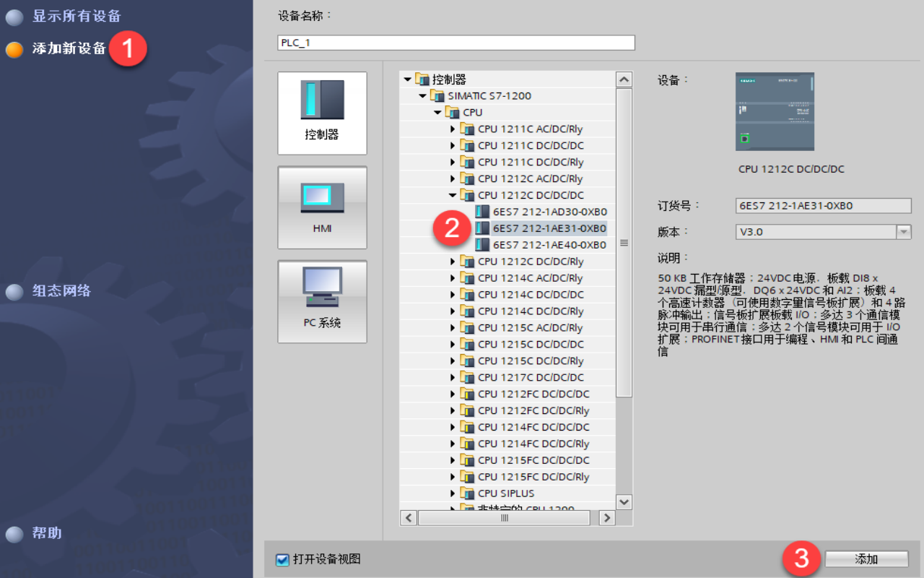Click the CPU 1217C DC/DC/DC folder icon

point(467,377)
